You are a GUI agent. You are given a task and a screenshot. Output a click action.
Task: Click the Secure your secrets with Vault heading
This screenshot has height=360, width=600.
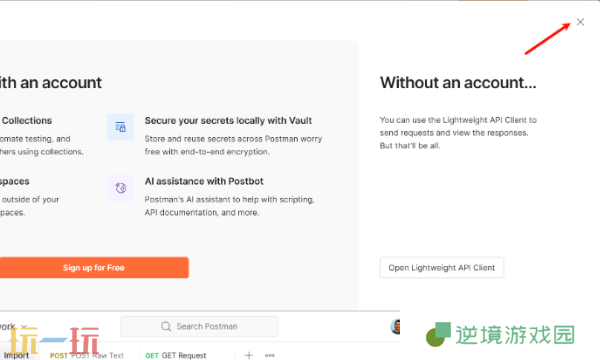tap(228, 121)
